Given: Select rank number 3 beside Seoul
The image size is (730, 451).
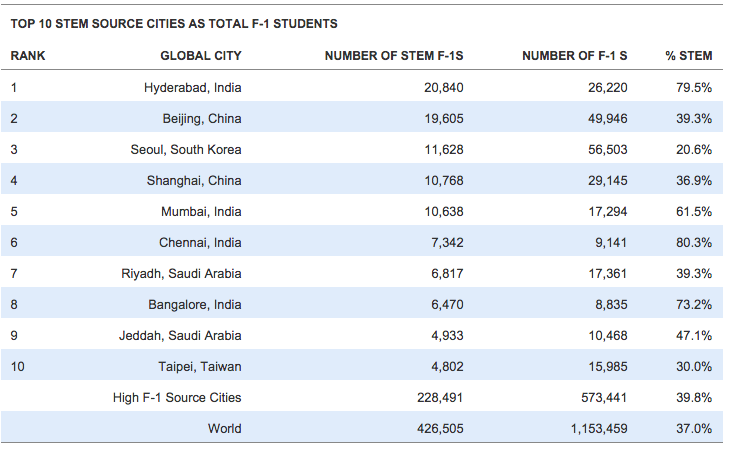Looking at the screenshot, I should (x=14, y=149).
